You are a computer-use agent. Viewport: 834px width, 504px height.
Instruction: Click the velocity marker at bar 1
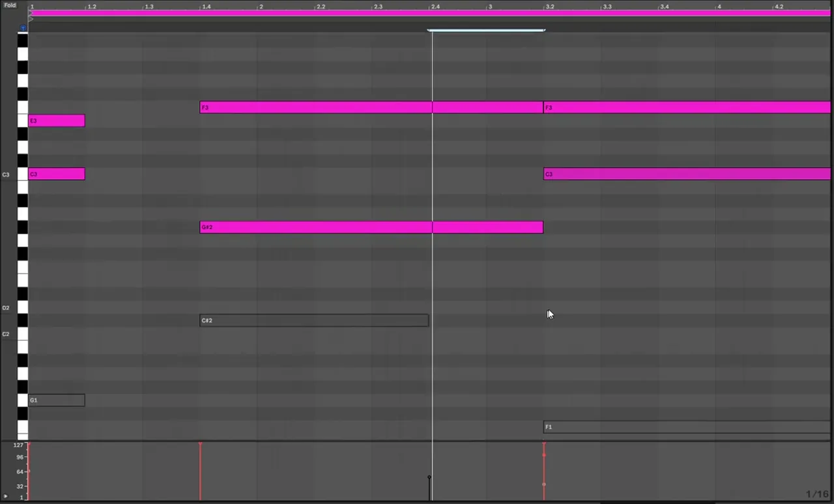29,445
